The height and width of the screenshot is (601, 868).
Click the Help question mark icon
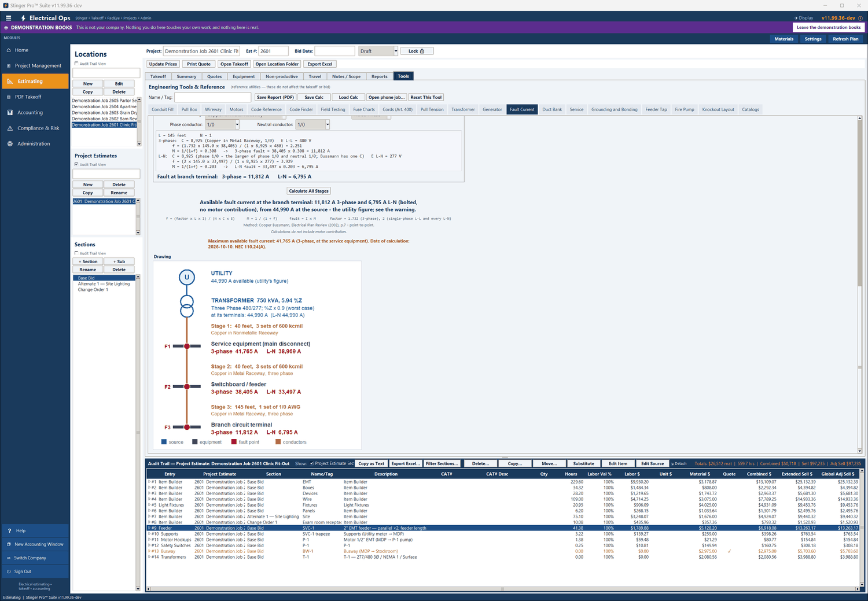[x=9, y=530]
